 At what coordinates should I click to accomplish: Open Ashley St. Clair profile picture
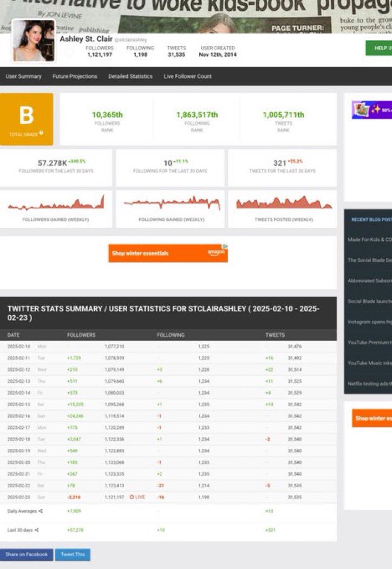click(x=34, y=41)
